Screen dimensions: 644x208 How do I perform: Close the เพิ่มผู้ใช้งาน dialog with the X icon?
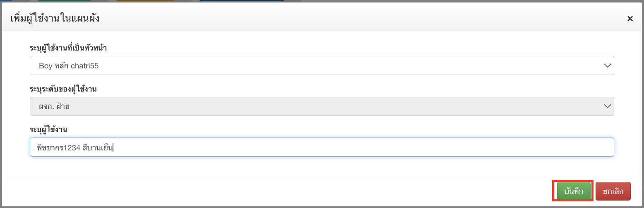pyautogui.click(x=630, y=19)
